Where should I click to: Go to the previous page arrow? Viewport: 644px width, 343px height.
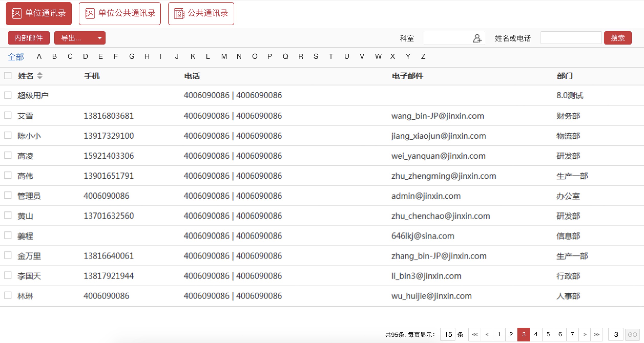pos(487,335)
